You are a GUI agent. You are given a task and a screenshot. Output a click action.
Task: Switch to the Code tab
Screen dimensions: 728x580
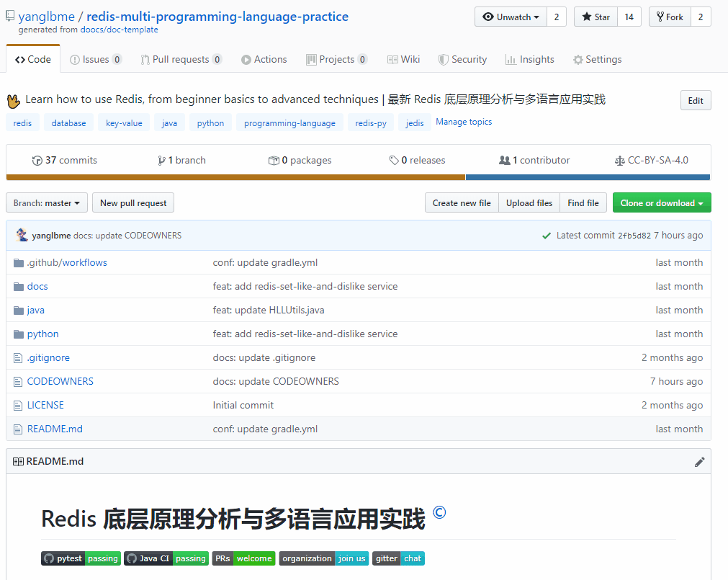click(x=33, y=59)
